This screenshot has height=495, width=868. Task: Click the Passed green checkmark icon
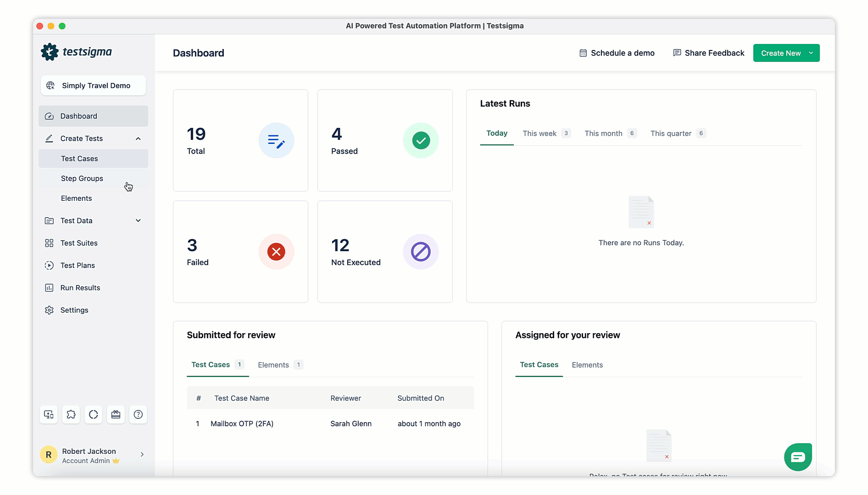point(421,141)
